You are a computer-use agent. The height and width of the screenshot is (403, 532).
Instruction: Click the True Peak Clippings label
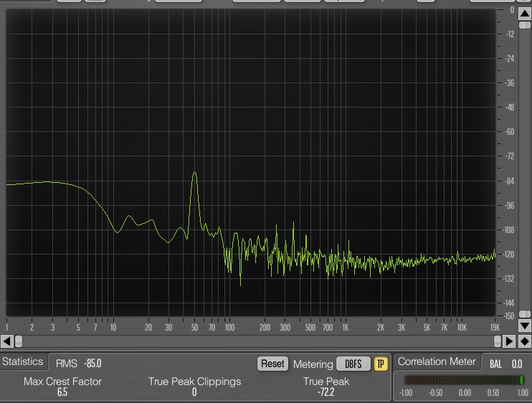194,381
